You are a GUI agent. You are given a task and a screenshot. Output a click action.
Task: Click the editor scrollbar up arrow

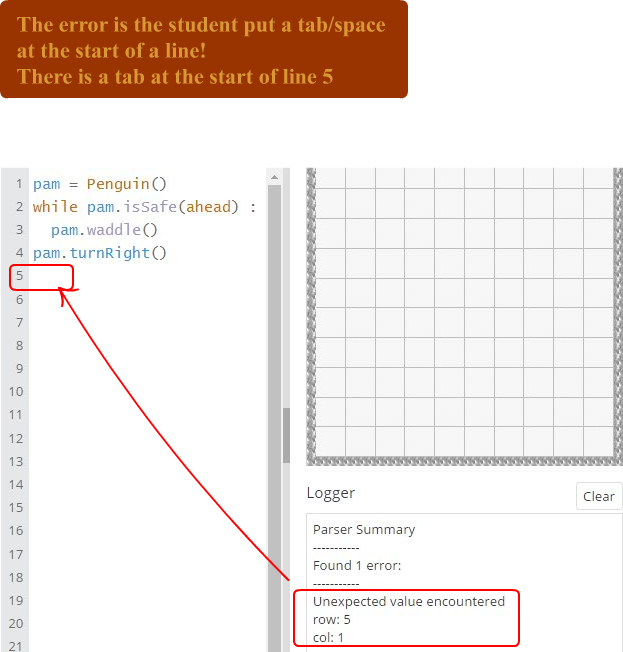[x=274, y=178]
